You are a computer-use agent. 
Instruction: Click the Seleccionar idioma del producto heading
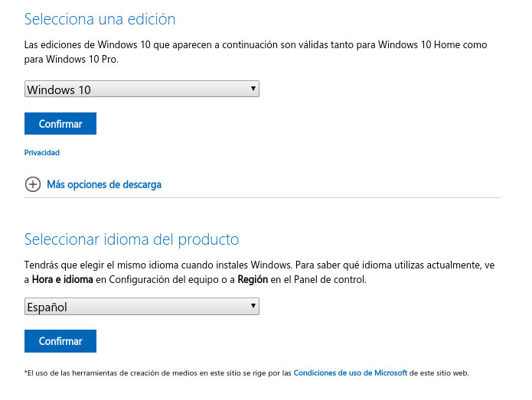click(132, 239)
